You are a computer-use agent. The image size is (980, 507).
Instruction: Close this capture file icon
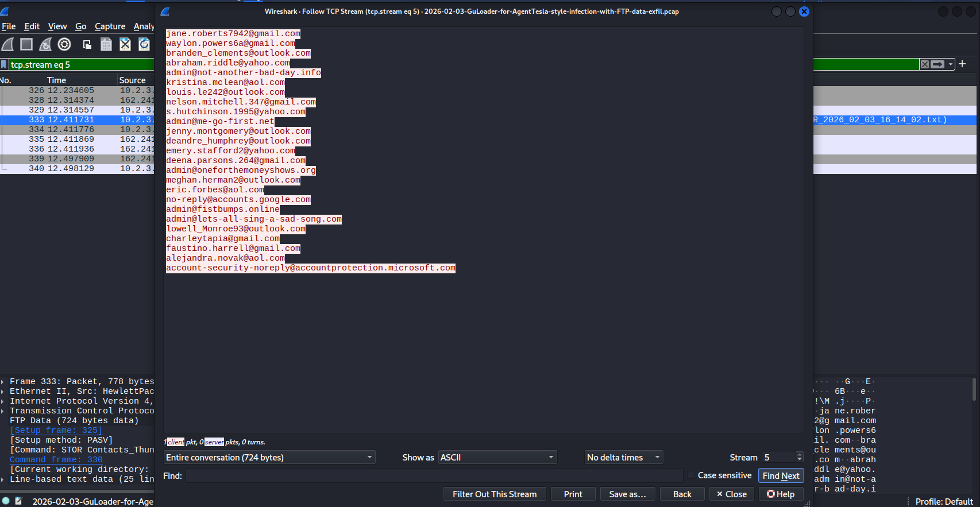(x=125, y=44)
